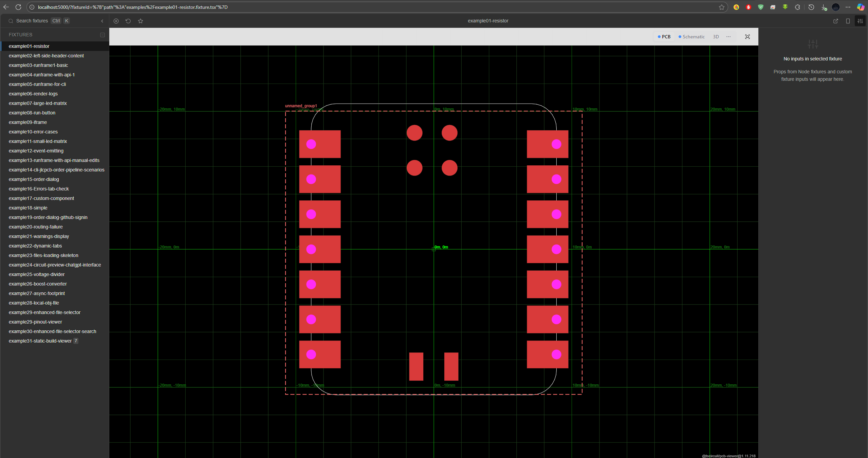868x458 pixels.
Task: Click the browser refresh icon
Action: [18, 7]
